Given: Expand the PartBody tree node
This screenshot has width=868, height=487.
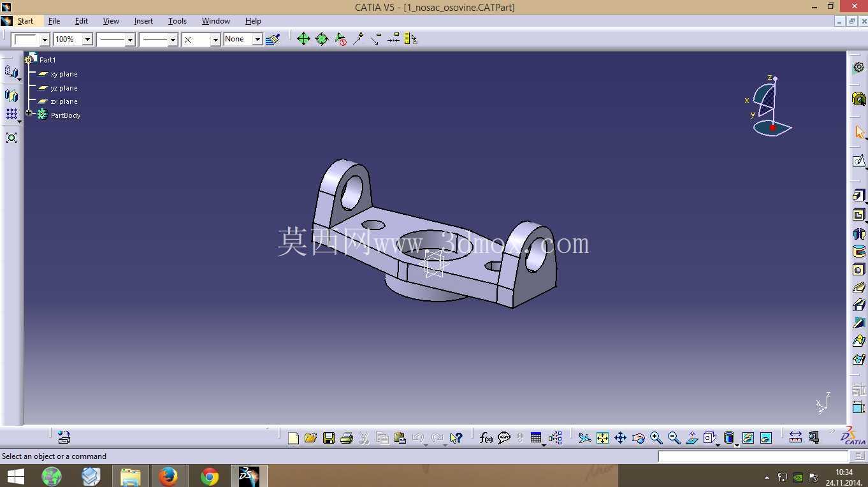Looking at the screenshot, I should [29, 113].
